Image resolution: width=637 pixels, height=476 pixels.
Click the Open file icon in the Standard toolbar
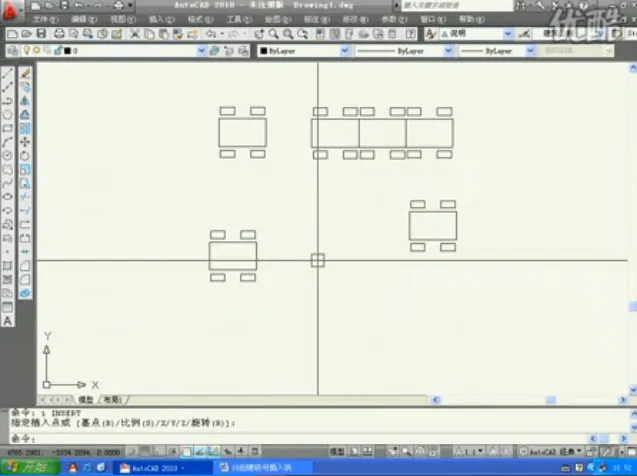tap(27, 34)
